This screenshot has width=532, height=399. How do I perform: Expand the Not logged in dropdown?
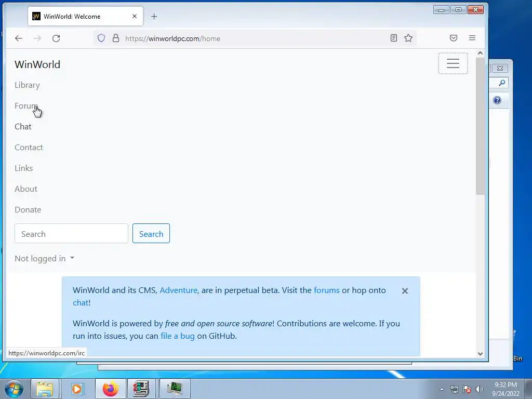45,259
